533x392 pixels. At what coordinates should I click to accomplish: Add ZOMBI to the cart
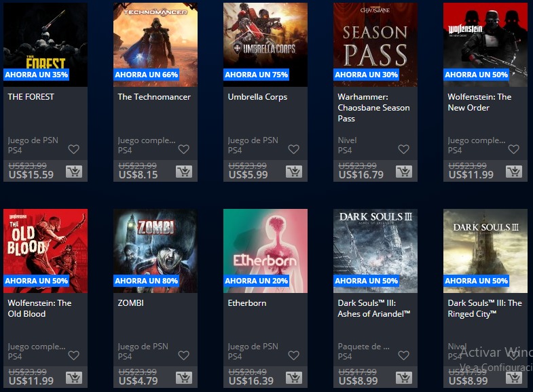(x=184, y=378)
